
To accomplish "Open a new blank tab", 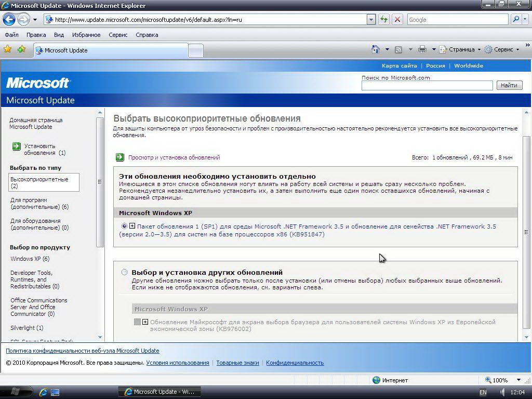I will tap(196, 50).
